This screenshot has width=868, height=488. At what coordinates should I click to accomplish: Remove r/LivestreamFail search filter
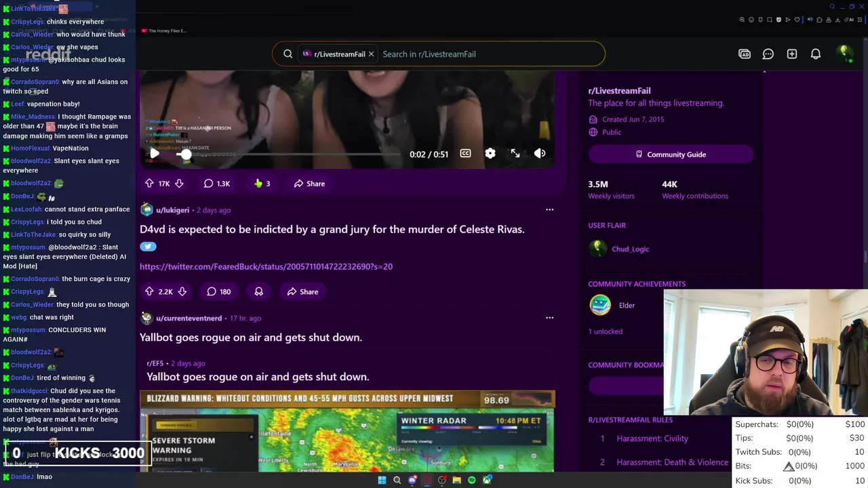click(x=371, y=54)
